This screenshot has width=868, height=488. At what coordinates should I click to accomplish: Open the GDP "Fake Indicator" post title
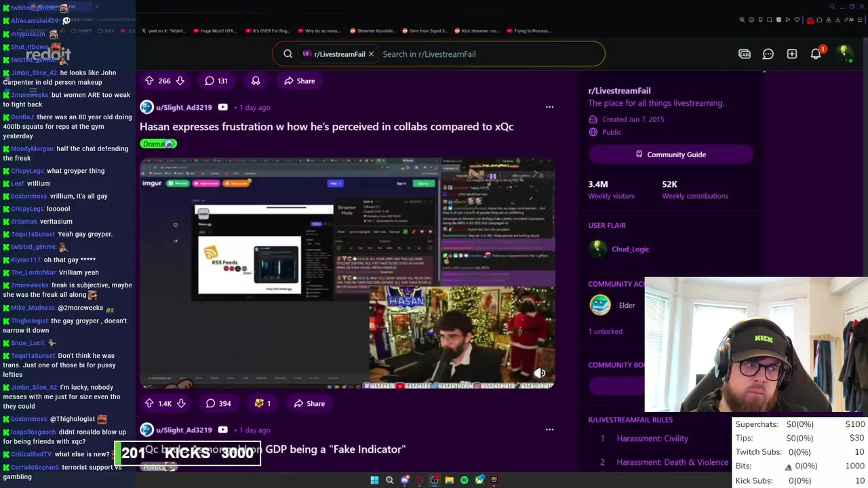coord(273,449)
